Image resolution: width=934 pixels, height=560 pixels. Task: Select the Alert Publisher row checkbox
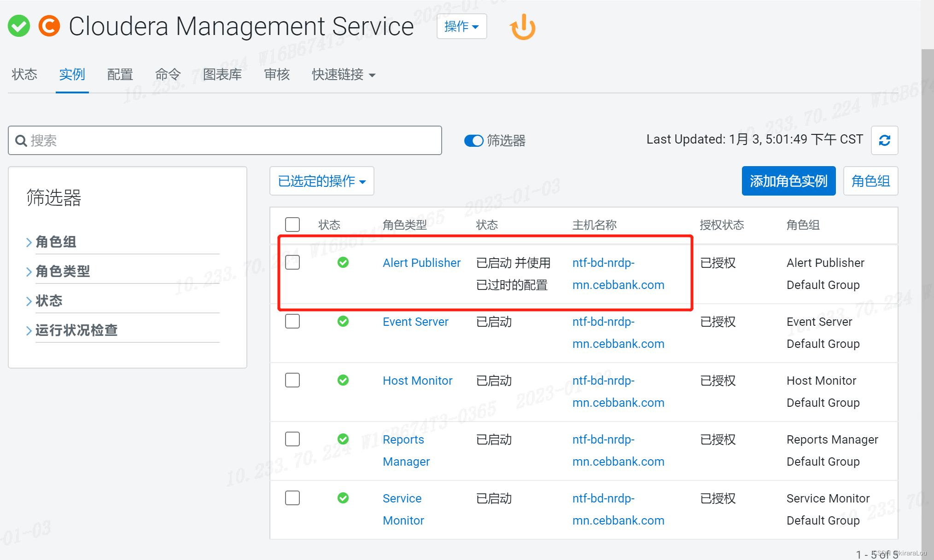click(292, 262)
